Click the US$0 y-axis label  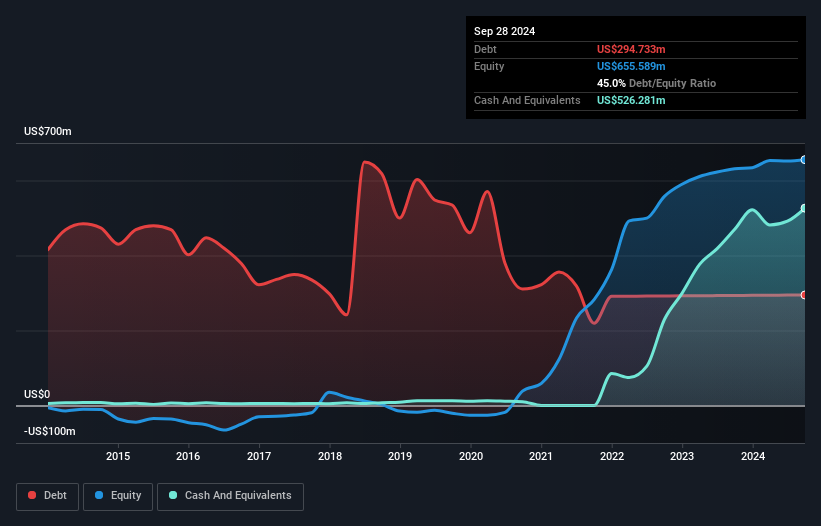(x=37, y=394)
